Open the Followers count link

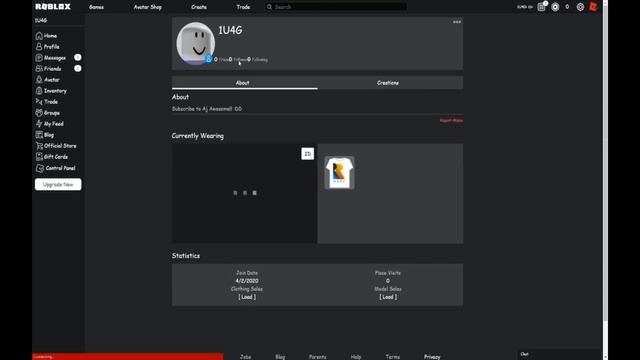click(238, 60)
